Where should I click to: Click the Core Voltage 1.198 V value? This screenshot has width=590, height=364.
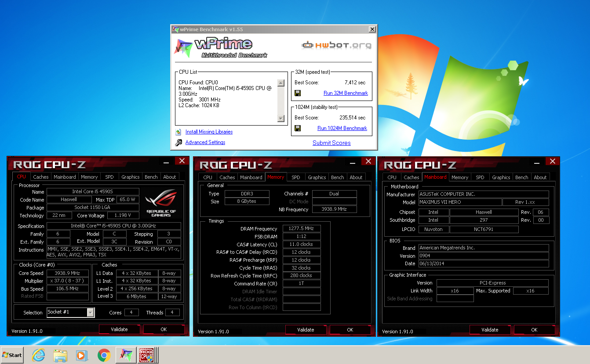coord(122,216)
